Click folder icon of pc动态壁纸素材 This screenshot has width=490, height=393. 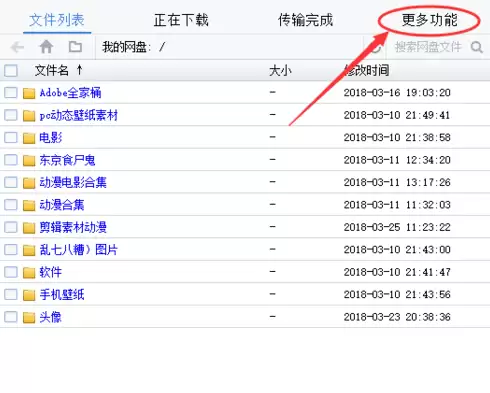29,116
